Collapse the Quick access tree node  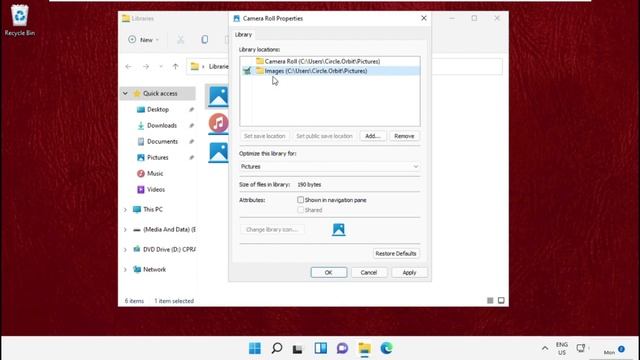(125, 93)
